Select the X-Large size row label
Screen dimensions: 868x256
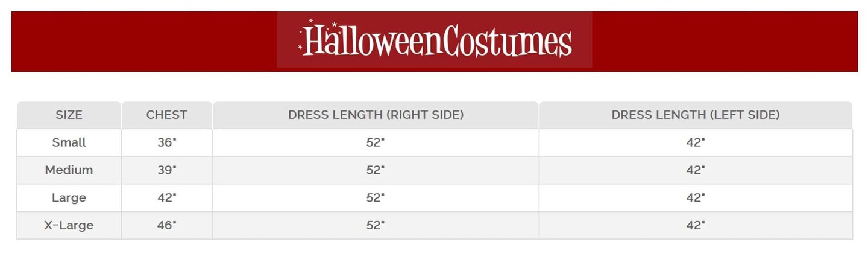(69, 226)
